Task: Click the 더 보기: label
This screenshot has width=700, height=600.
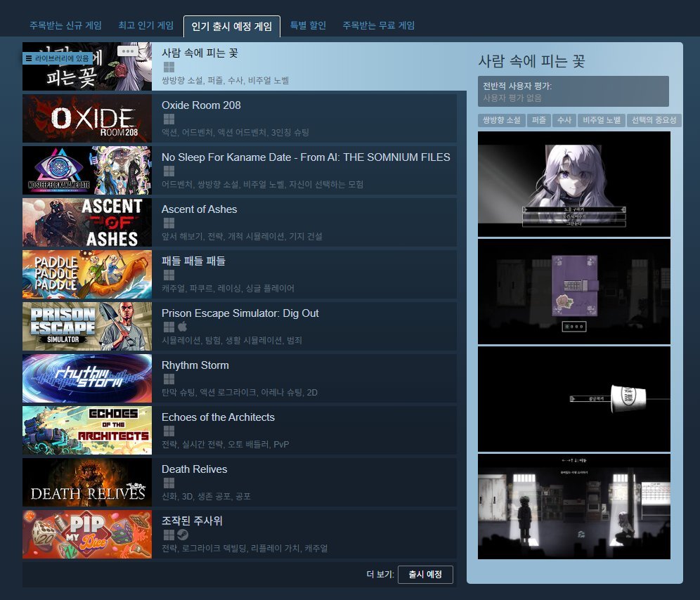Action: (380, 575)
